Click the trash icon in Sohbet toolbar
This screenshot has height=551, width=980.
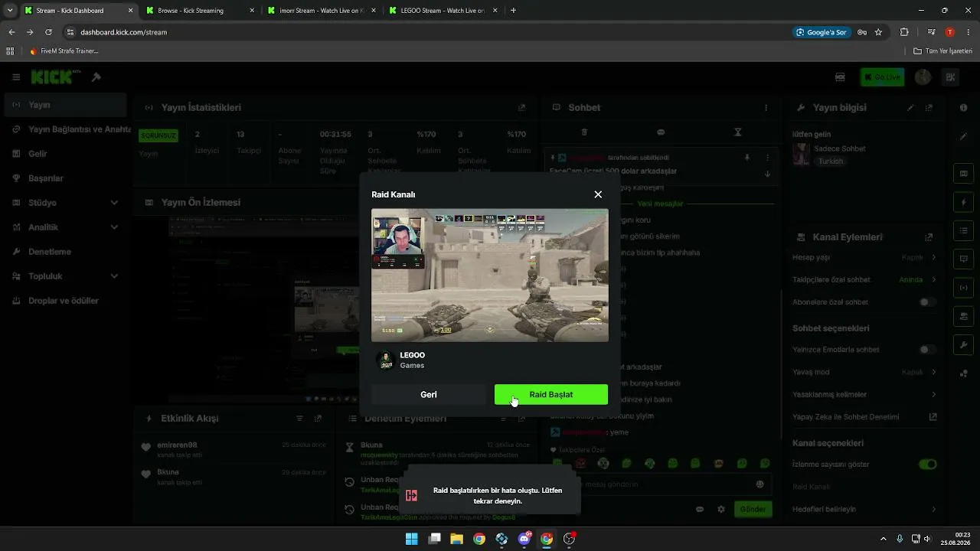click(584, 132)
